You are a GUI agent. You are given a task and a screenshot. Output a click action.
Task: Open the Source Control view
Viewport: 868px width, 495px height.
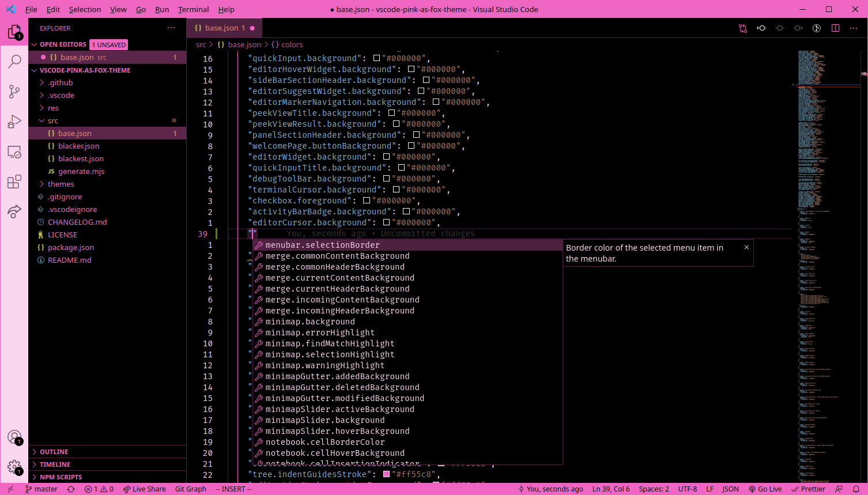point(14,91)
